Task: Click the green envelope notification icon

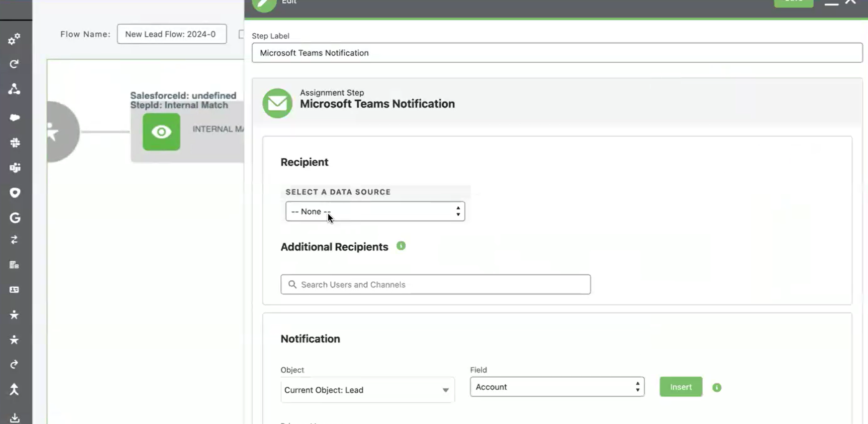Action: point(277,103)
